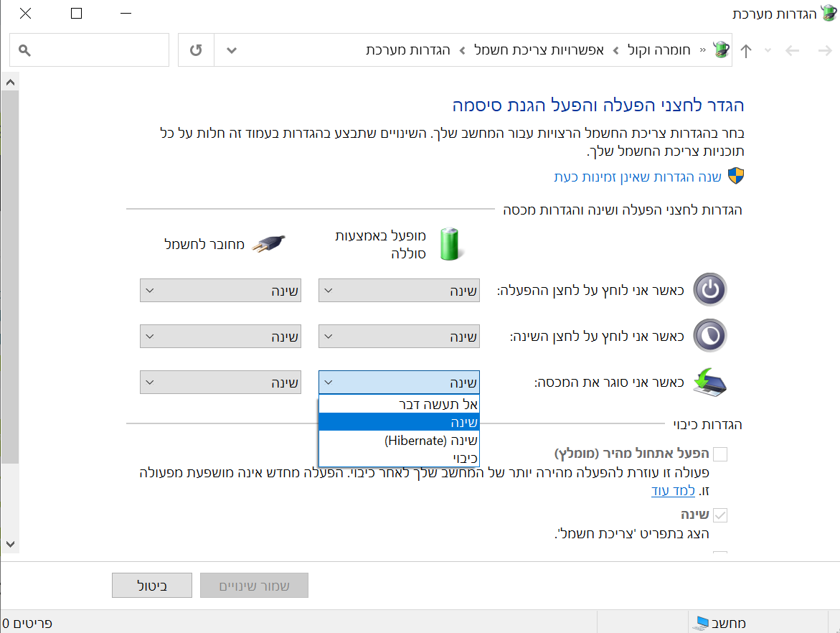Click the scrollbar up arrow
The image size is (840, 633).
tap(10, 82)
